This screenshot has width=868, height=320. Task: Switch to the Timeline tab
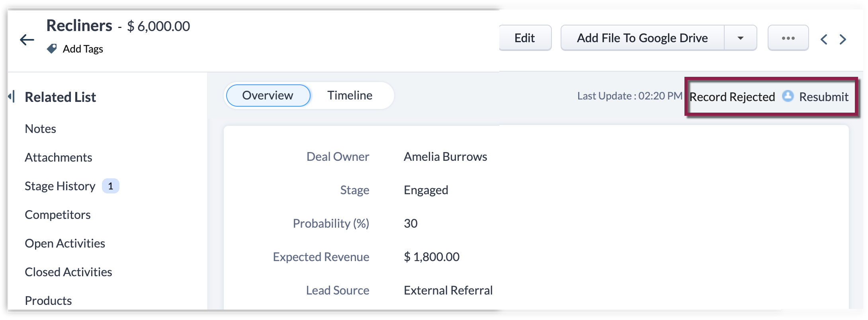click(350, 96)
